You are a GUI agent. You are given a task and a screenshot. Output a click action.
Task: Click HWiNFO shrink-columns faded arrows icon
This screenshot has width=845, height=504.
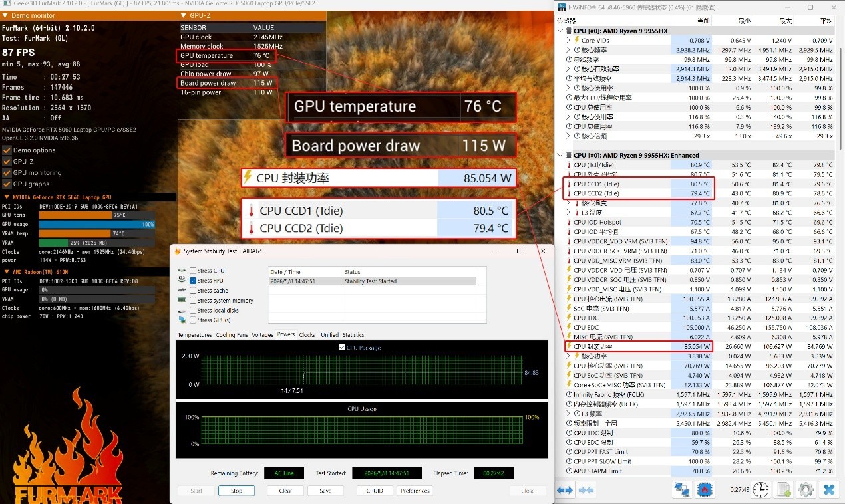[x=586, y=490]
